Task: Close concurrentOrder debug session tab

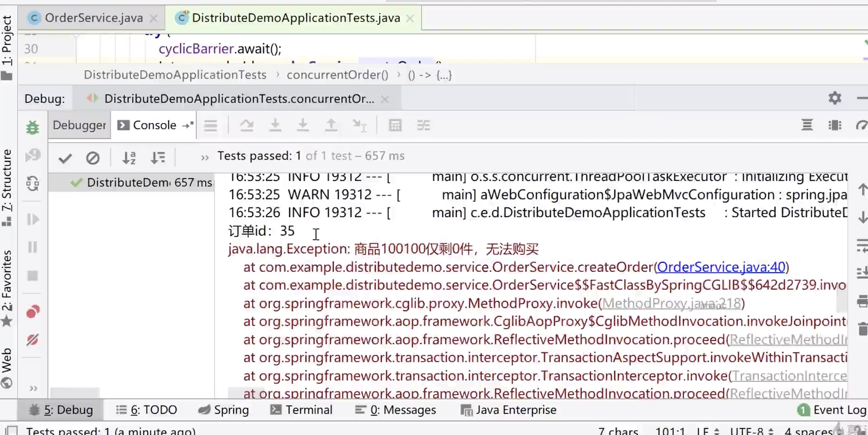Action: (385, 99)
